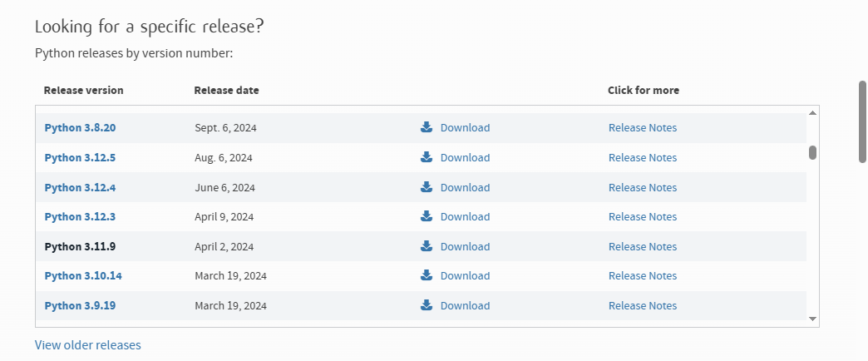Open the Python 3.11.9 release page
868x361 pixels.
coord(81,247)
